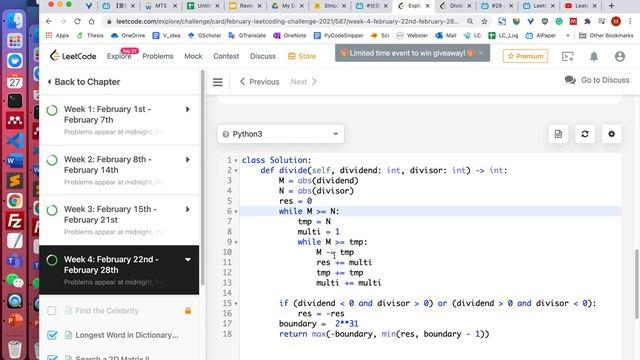Open Other Bookmarks folder

pos(606,36)
